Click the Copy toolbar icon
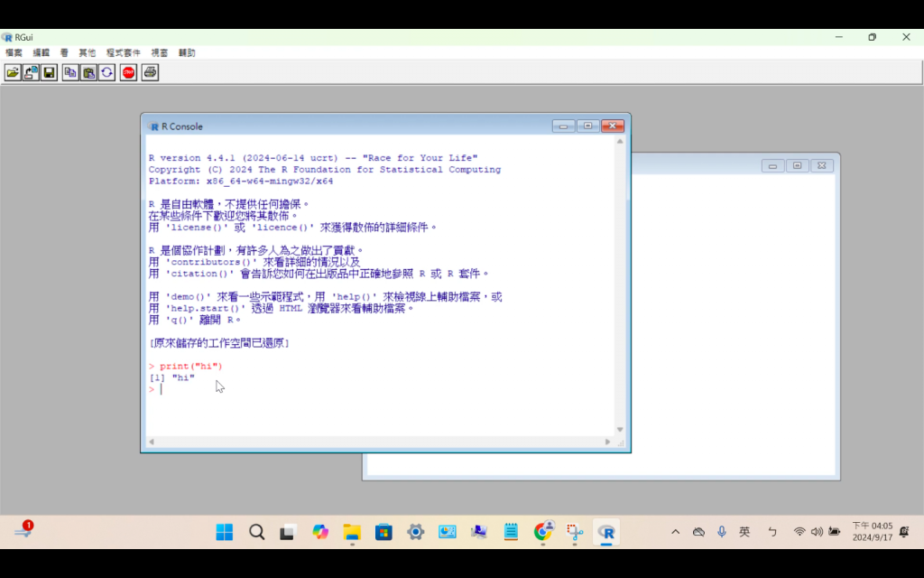Screen dimensions: 924x578 point(70,72)
